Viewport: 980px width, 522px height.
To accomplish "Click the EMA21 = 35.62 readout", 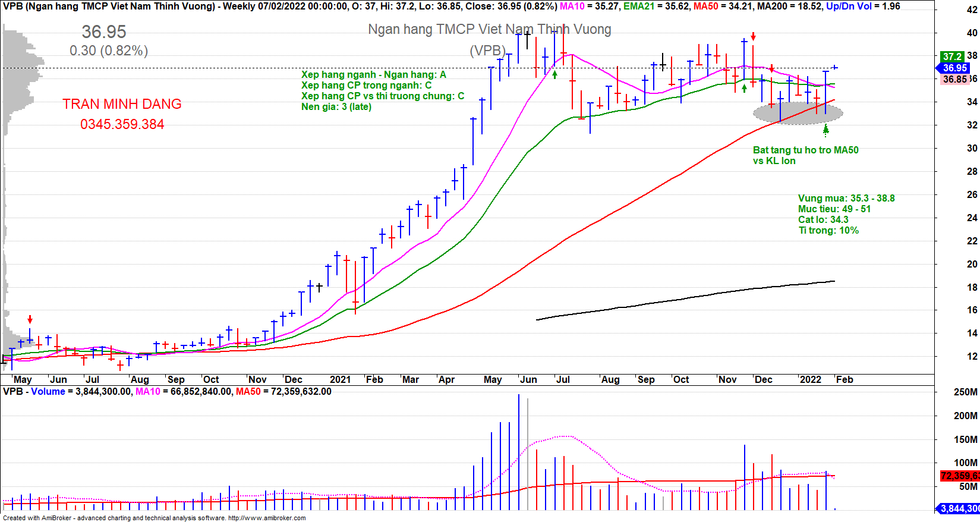I will [656, 7].
